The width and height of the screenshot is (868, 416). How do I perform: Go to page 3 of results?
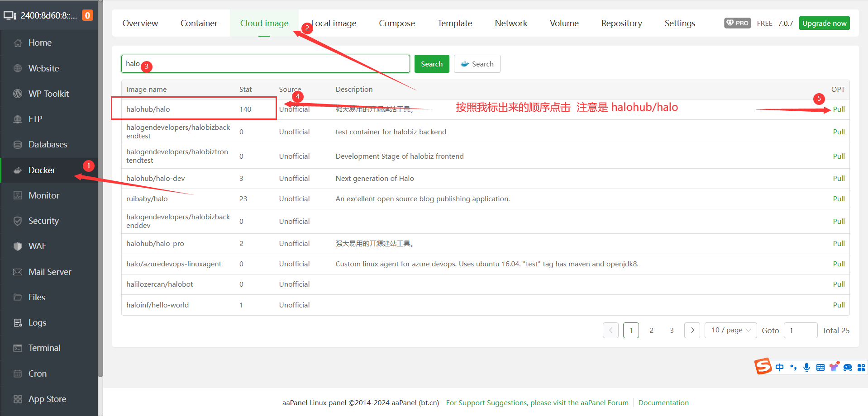(x=672, y=330)
